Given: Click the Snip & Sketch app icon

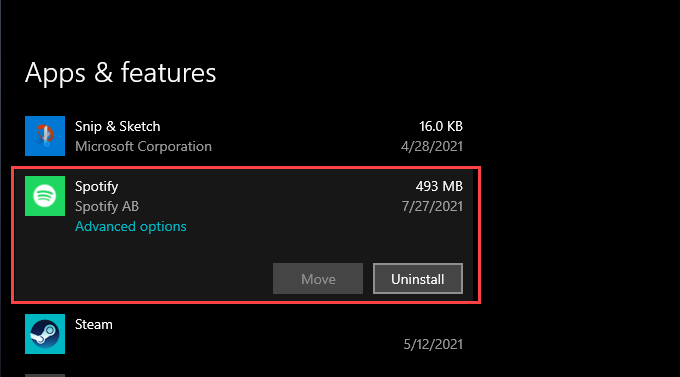Looking at the screenshot, I should click(45, 136).
